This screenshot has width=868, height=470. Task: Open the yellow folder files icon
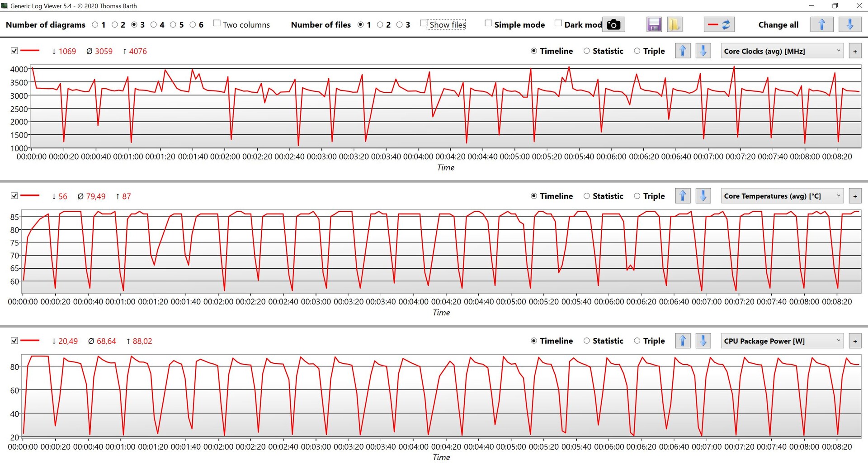pyautogui.click(x=674, y=24)
